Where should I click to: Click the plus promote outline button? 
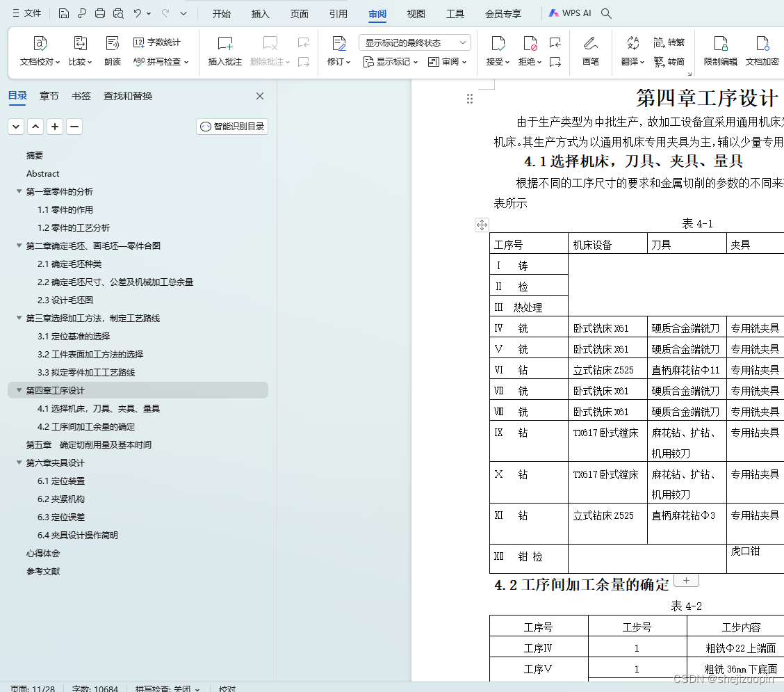[54, 127]
